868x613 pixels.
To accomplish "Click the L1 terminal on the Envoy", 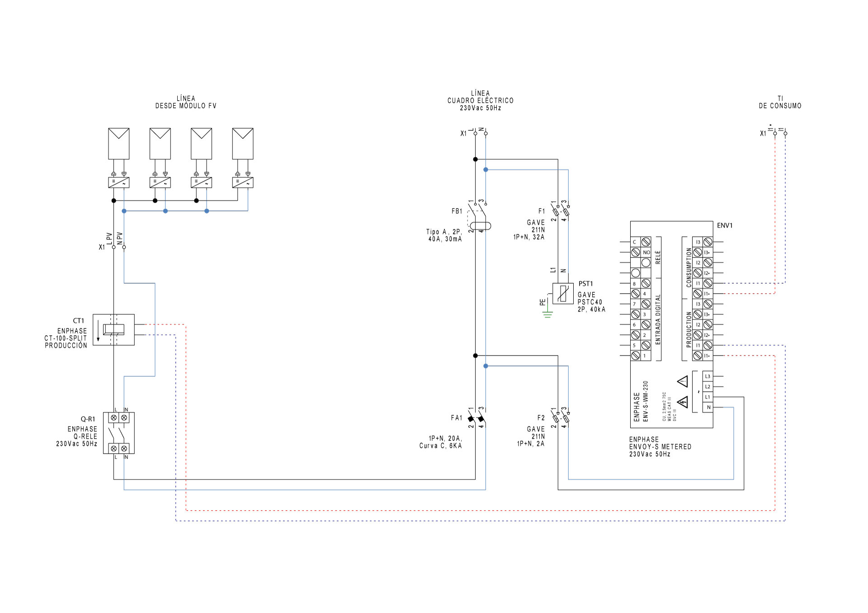I will [708, 397].
